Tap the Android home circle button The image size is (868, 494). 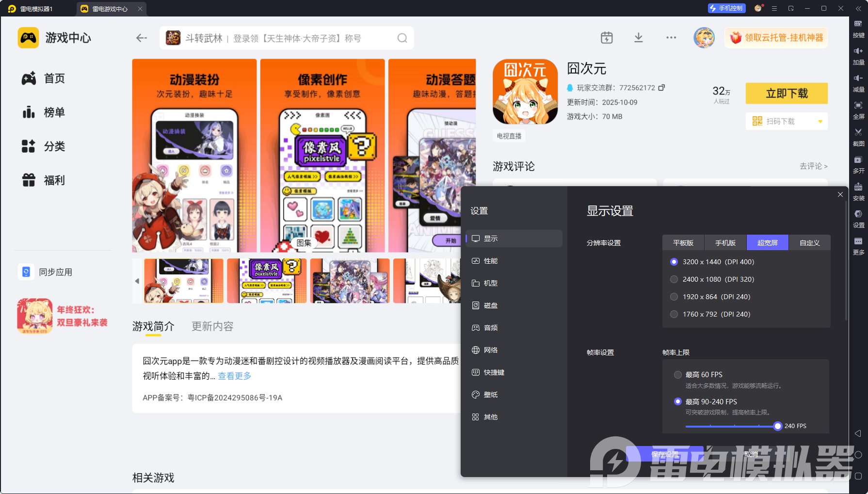coord(858,455)
